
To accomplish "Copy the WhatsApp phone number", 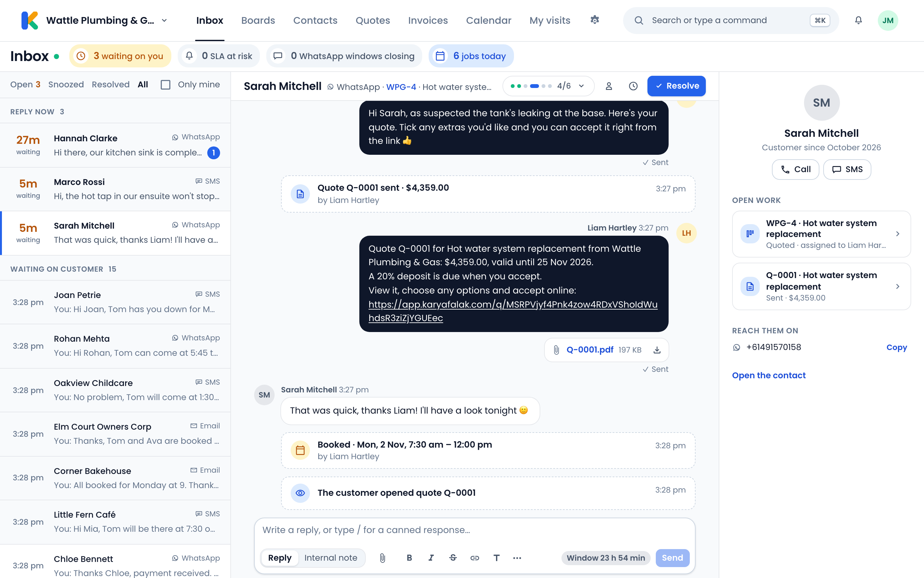I will (896, 347).
